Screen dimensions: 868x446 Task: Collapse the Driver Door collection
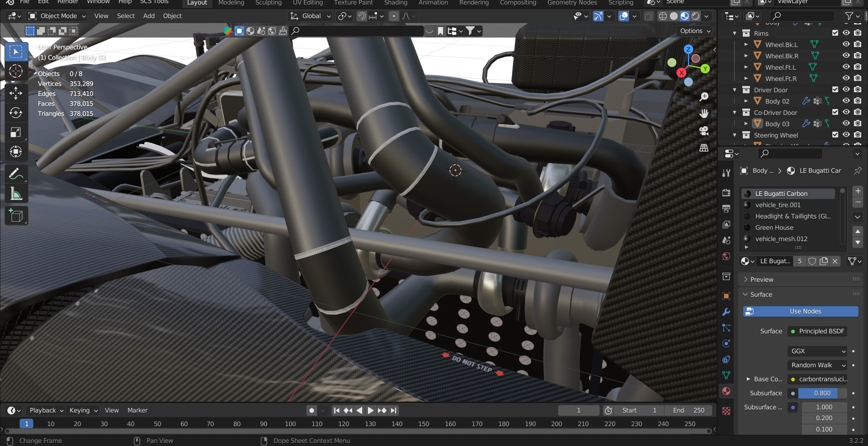[x=735, y=90]
